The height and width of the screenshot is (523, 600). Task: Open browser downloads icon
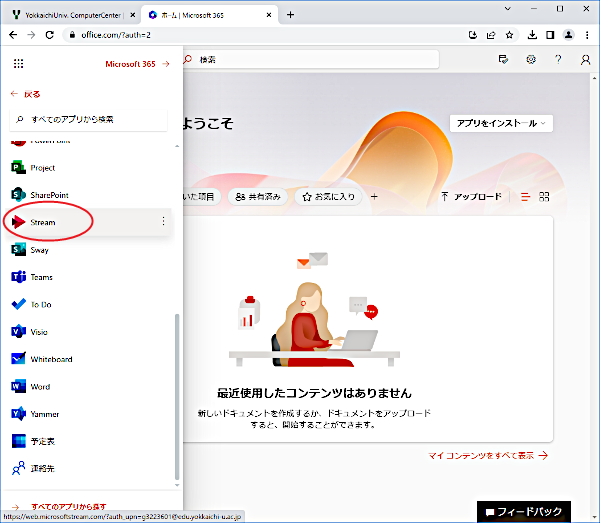point(532,35)
